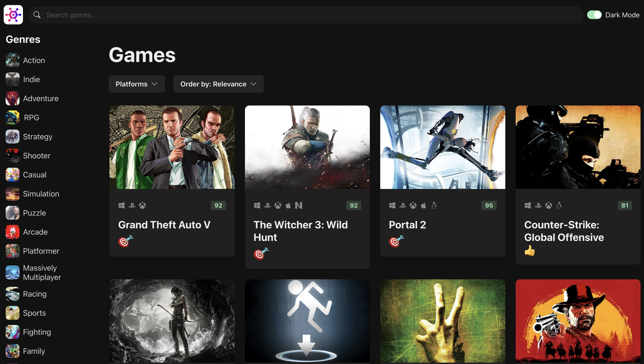
Task: Click the Casual genre thumbnail icon
Action: click(13, 175)
